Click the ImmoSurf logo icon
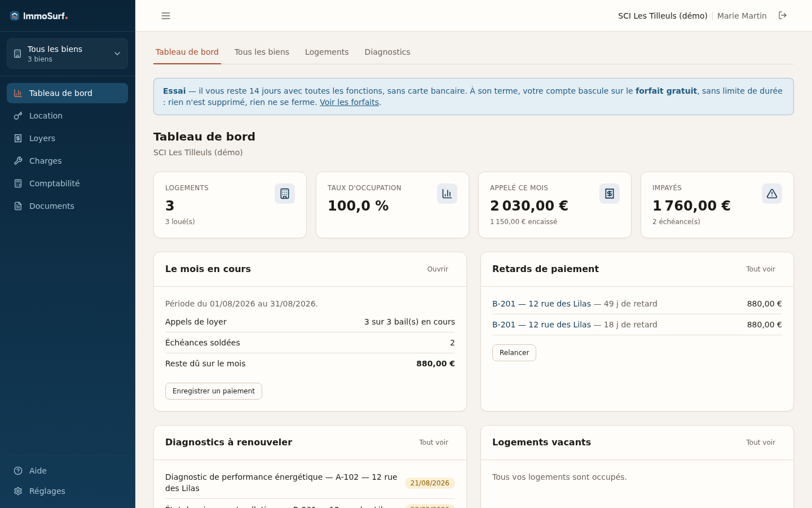 click(15, 16)
